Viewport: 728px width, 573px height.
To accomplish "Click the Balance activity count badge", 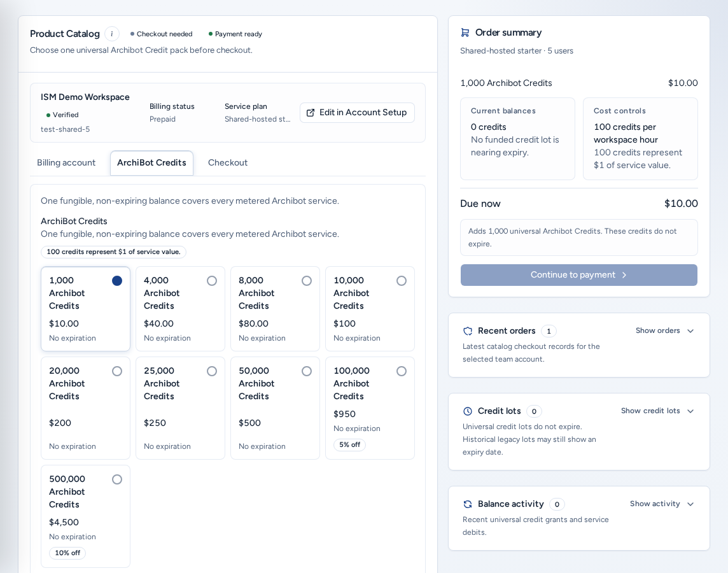I will [557, 504].
